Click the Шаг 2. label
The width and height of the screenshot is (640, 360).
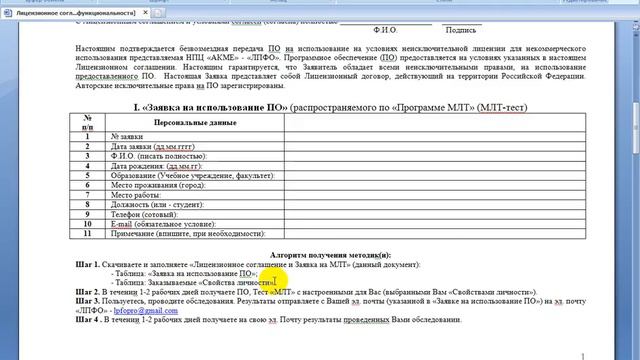coord(87,292)
